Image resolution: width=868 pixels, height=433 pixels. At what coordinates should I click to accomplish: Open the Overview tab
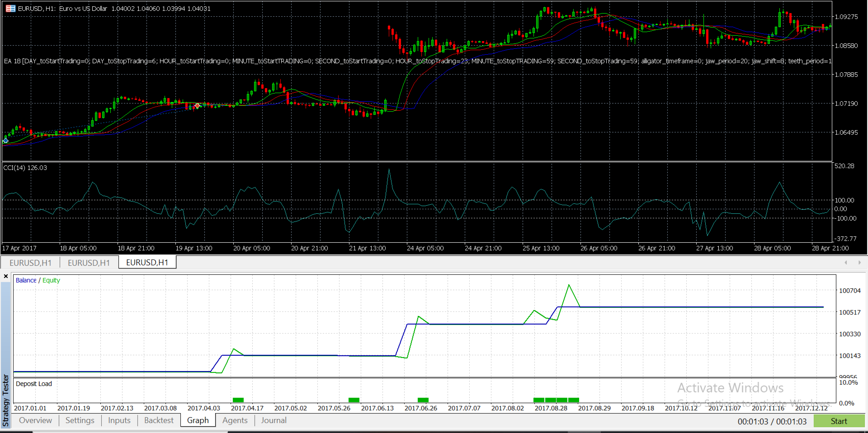(x=35, y=420)
